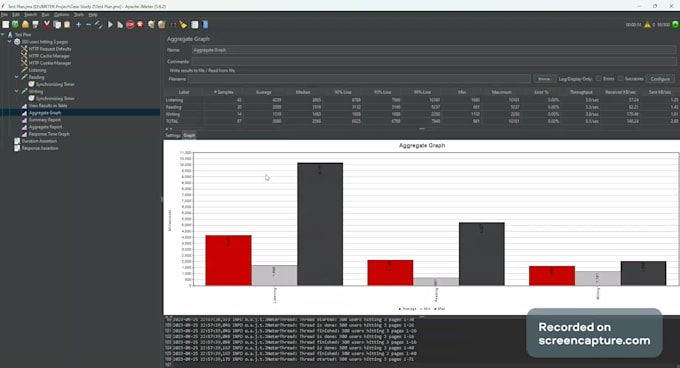Open the Edit menu
680x368 pixels.
[16, 15]
